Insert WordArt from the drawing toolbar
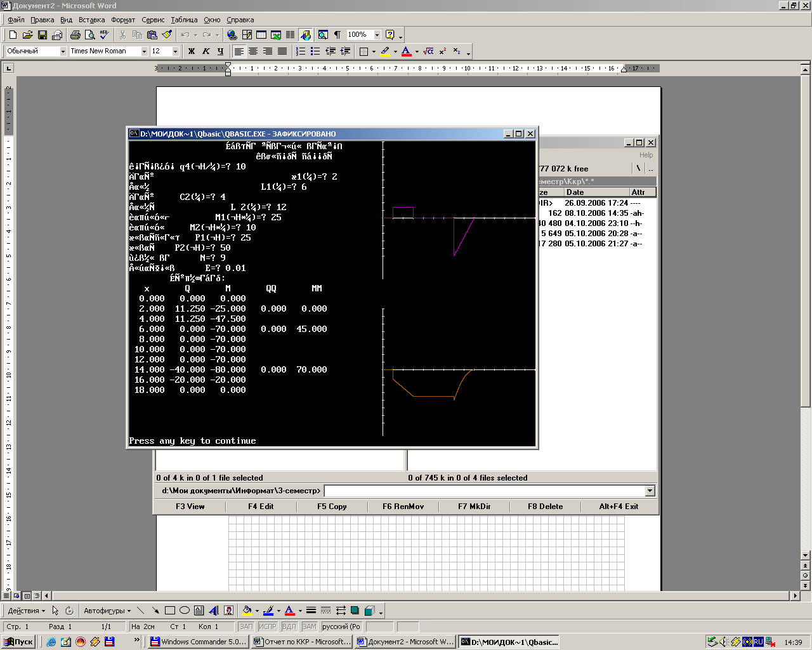Image resolution: width=812 pixels, height=650 pixels. [x=214, y=611]
